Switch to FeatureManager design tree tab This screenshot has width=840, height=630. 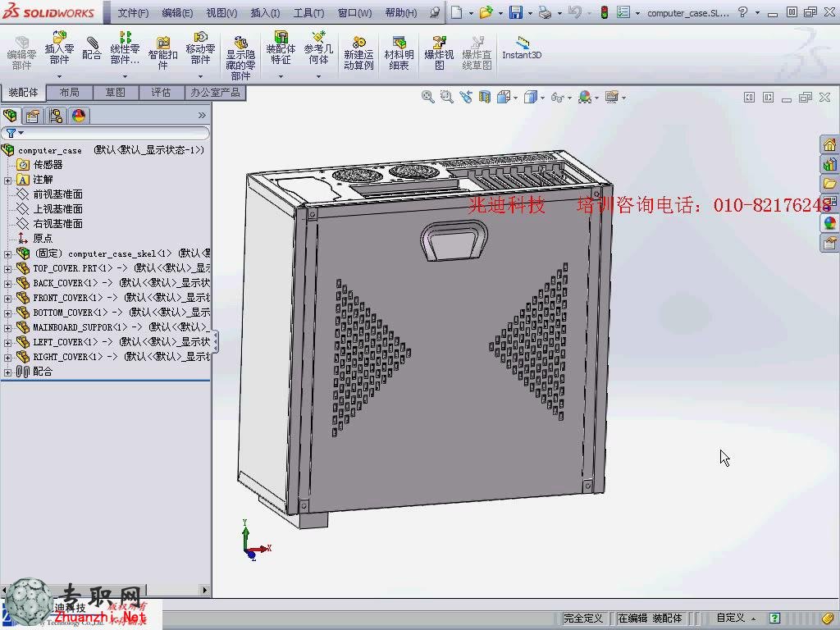pos(10,115)
